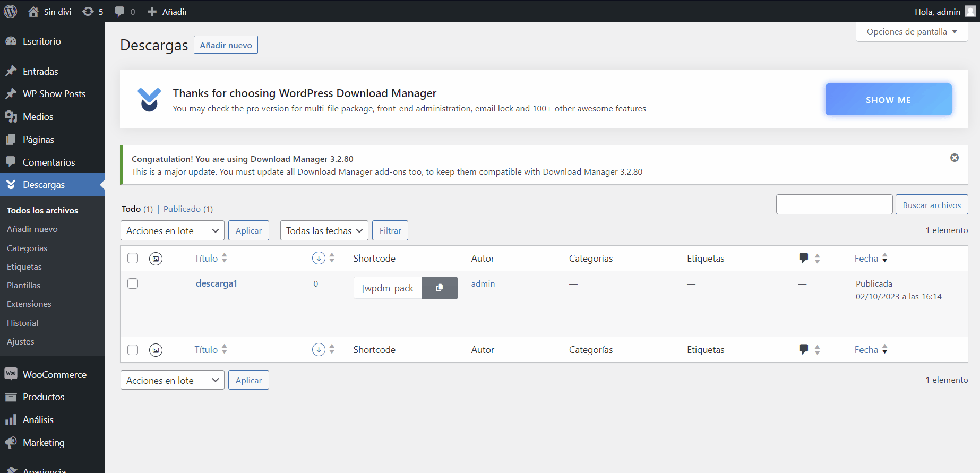Click the image thumbnail column header icon
This screenshot has width=980, height=473.
156,259
